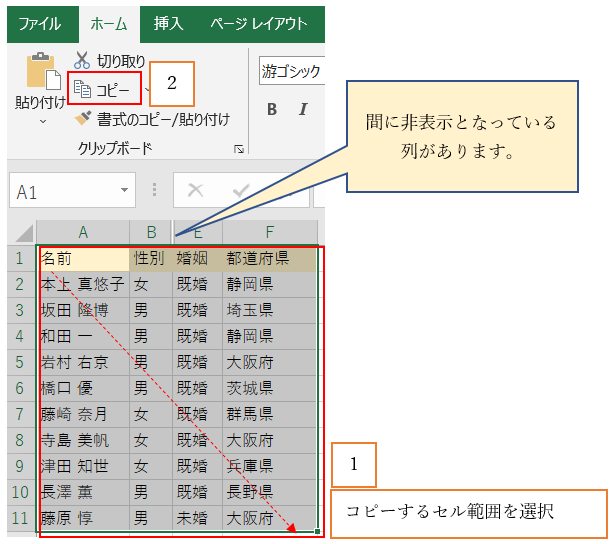The width and height of the screenshot is (614, 544).
Task: Click the formula bar cancel X icon
Action: (x=196, y=190)
